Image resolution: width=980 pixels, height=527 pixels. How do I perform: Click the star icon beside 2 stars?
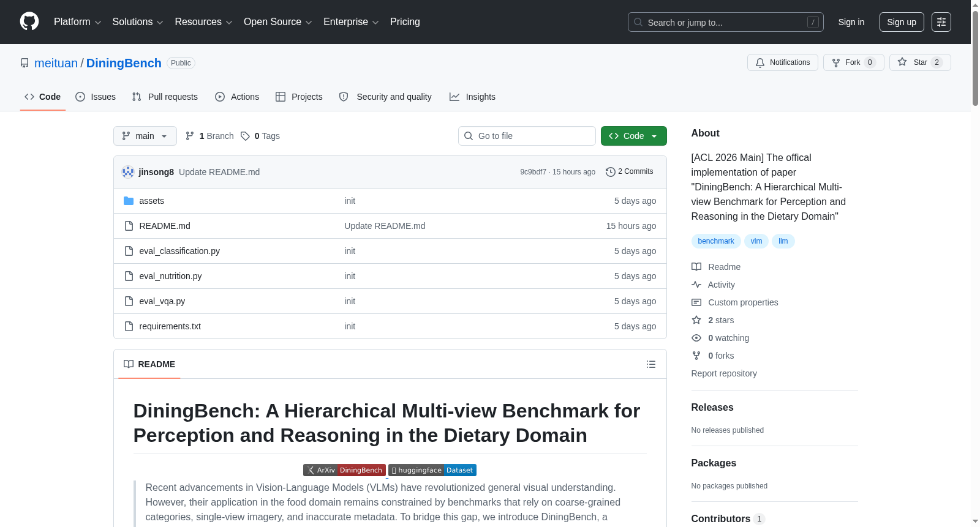click(x=696, y=320)
